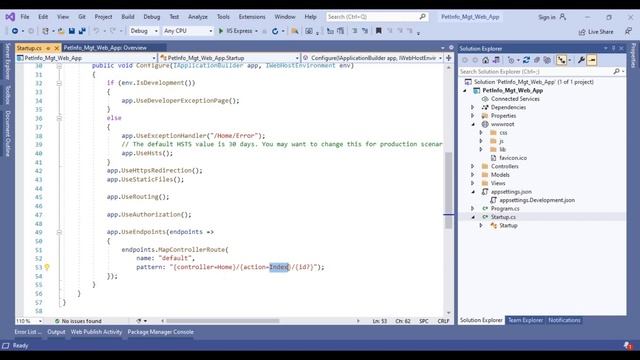Start debugging with the green play icon
Screen dimensions: 640x360
pos(221,31)
